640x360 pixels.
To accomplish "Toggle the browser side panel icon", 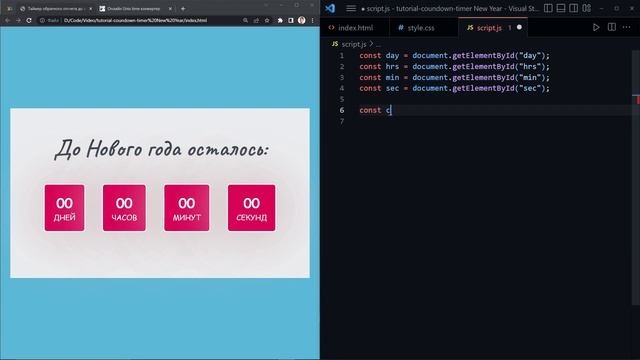I will click(x=291, y=20).
